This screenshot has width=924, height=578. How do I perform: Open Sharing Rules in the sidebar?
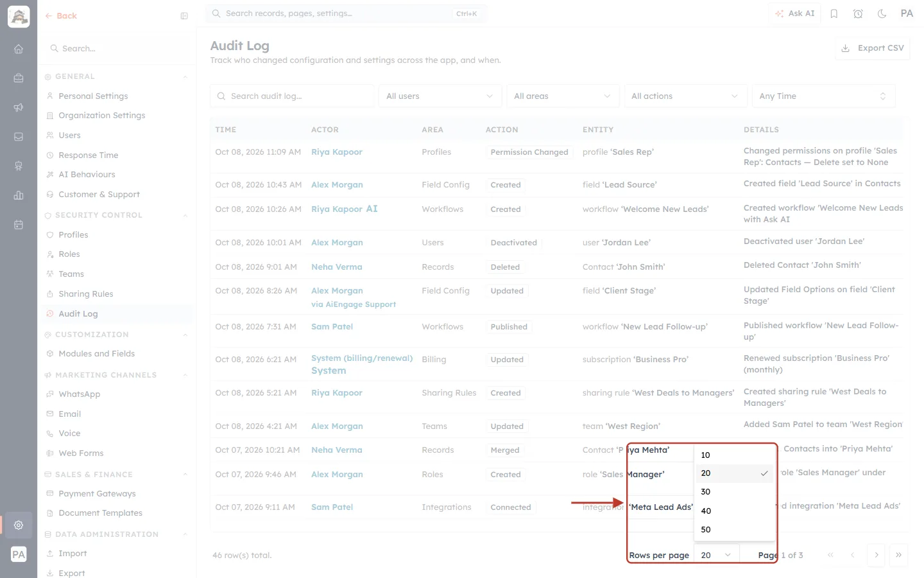pos(86,294)
